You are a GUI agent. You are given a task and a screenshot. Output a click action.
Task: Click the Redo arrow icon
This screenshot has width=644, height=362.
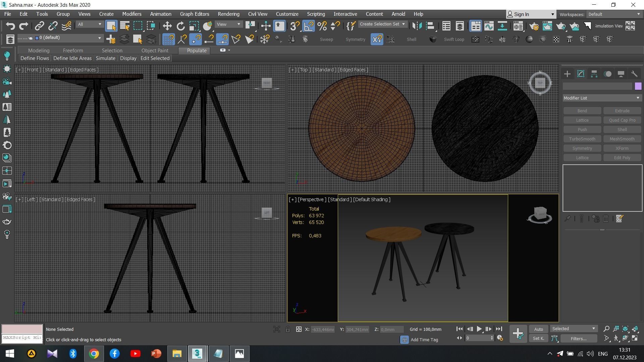pyautogui.click(x=24, y=26)
